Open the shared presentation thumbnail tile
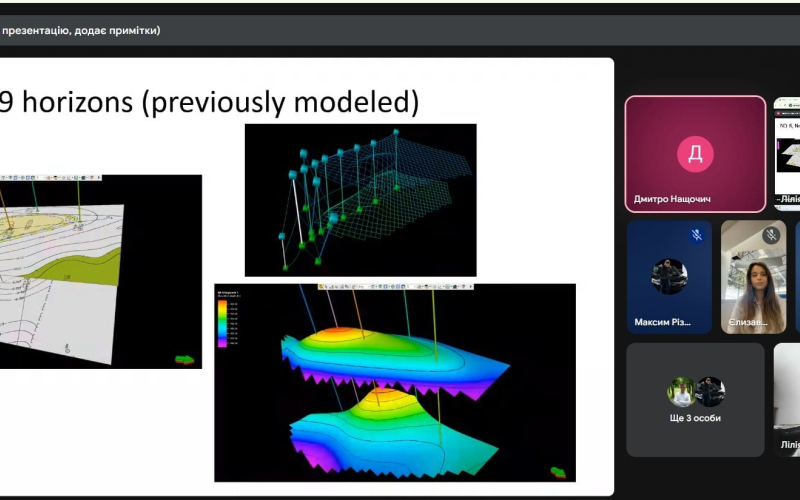The width and height of the screenshot is (800, 500). tap(787, 153)
